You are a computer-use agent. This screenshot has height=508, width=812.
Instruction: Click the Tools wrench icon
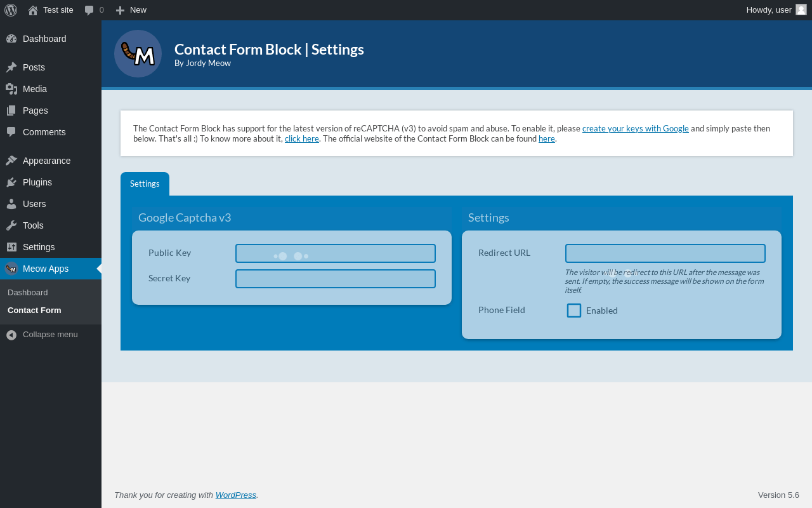pos(11,225)
